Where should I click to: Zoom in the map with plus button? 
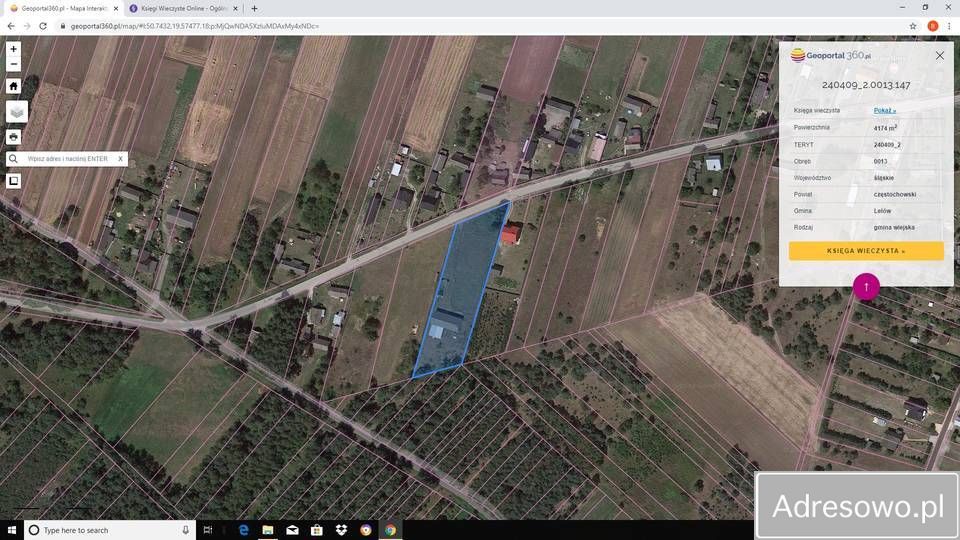(13, 49)
